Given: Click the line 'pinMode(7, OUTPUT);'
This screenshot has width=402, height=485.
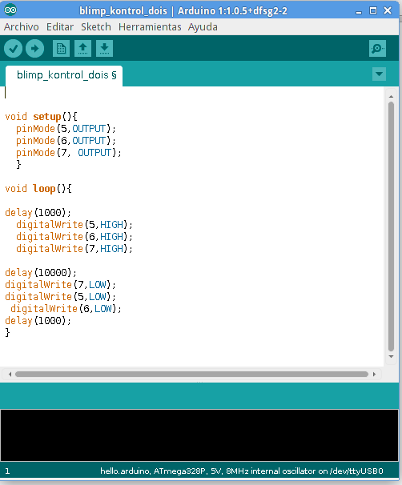Looking at the screenshot, I should coord(69,153).
